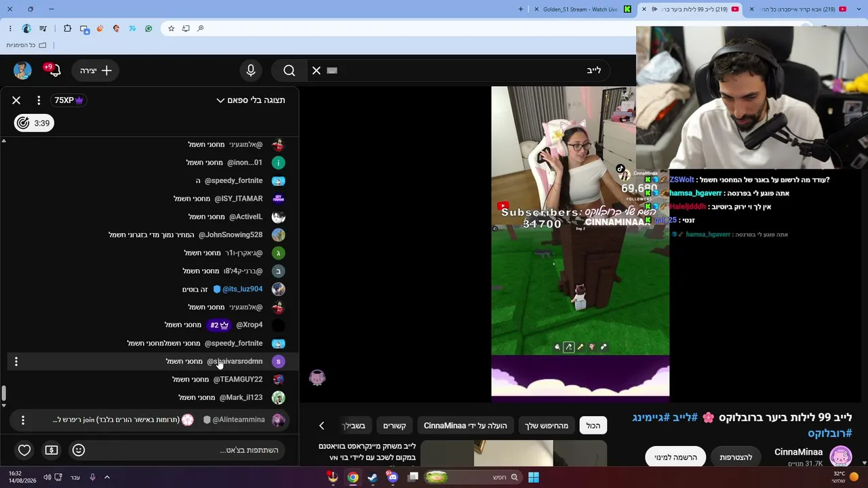The width and height of the screenshot is (868, 488).
Task: Open Chrome's three-dot menu
Action: tap(10, 28)
